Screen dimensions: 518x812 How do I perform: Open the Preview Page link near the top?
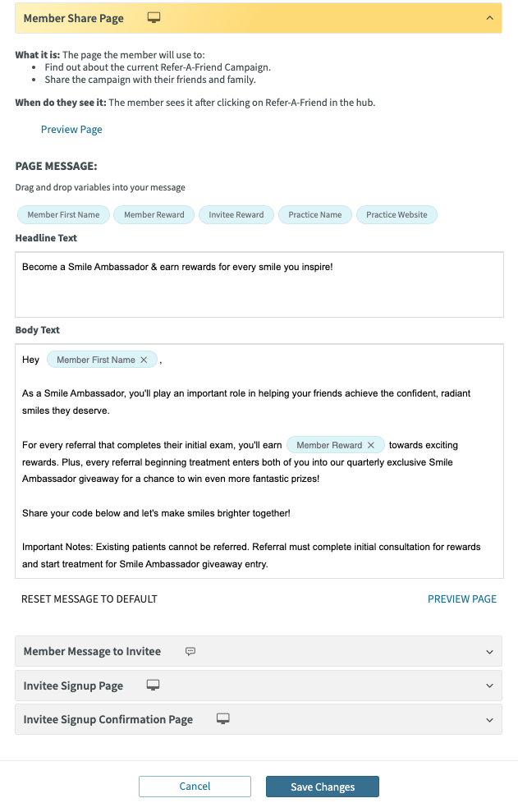point(71,129)
